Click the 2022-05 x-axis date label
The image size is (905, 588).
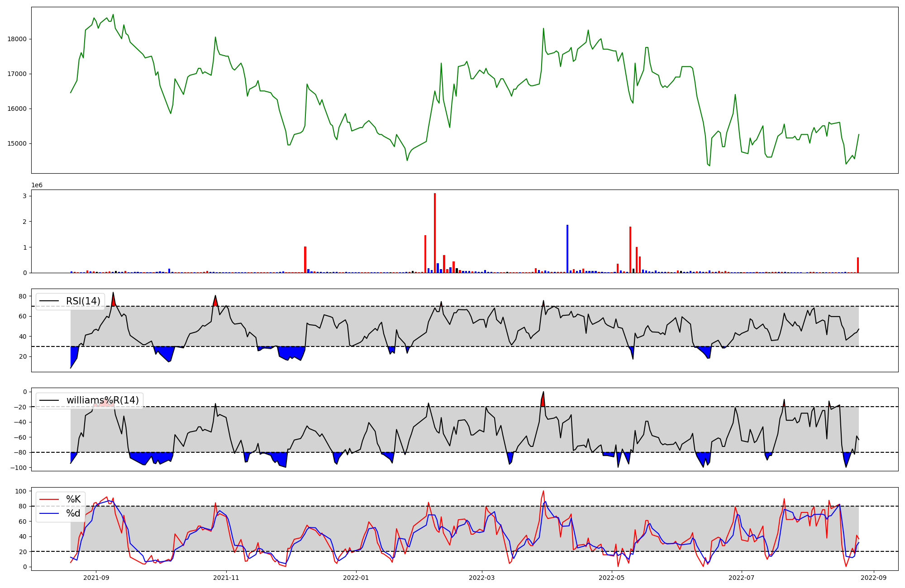point(612,578)
